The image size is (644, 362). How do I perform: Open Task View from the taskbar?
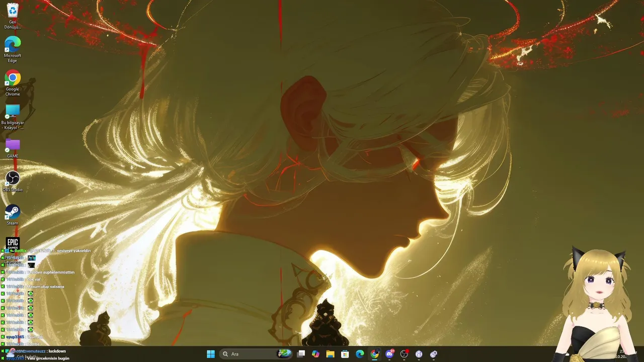301,354
